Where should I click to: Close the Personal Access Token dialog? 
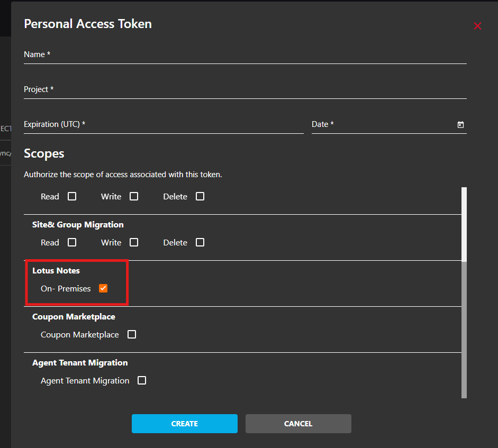tap(477, 26)
